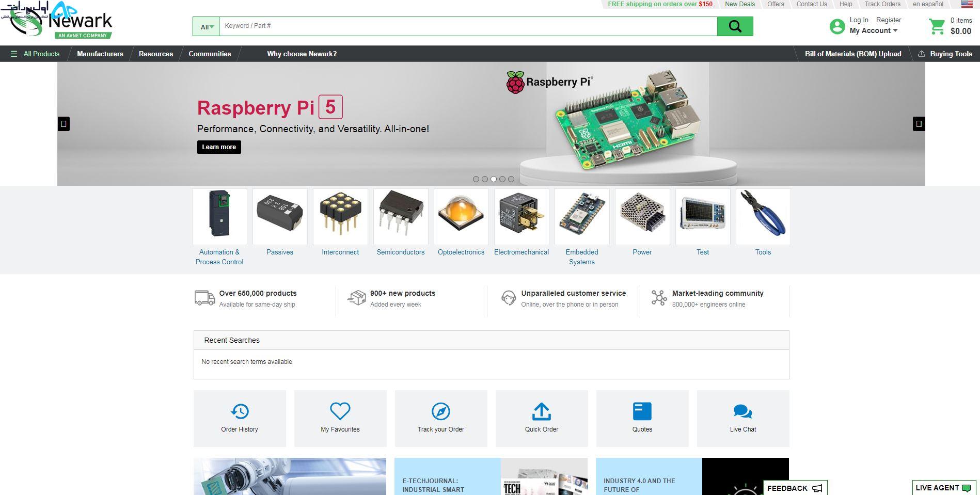Open the LIVE AGENT chat button

click(x=943, y=488)
